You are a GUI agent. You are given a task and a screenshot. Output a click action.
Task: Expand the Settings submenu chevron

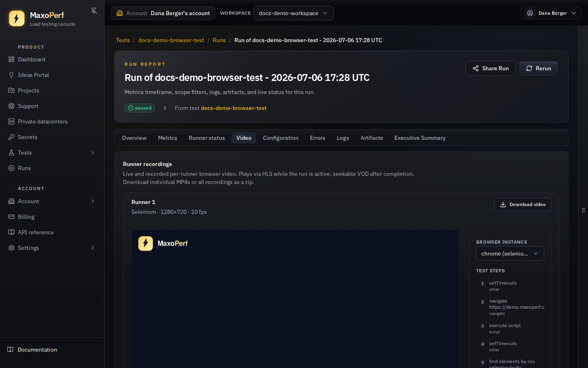point(93,248)
